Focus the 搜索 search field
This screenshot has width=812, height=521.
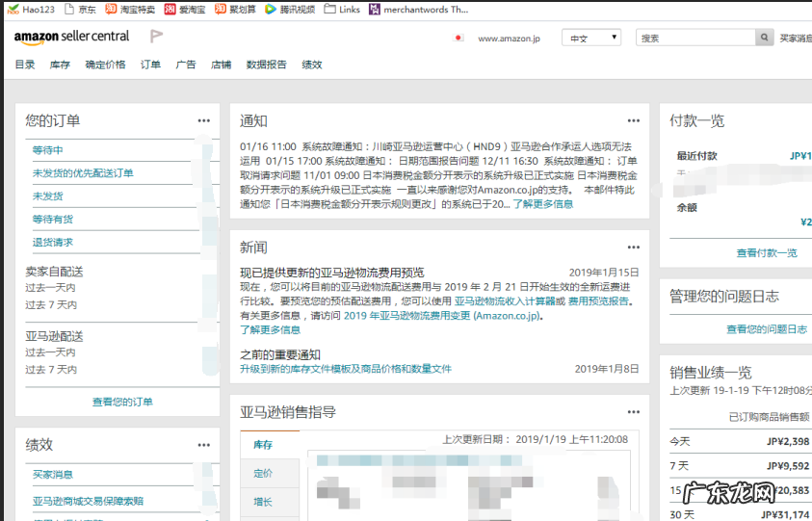coord(695,38)
